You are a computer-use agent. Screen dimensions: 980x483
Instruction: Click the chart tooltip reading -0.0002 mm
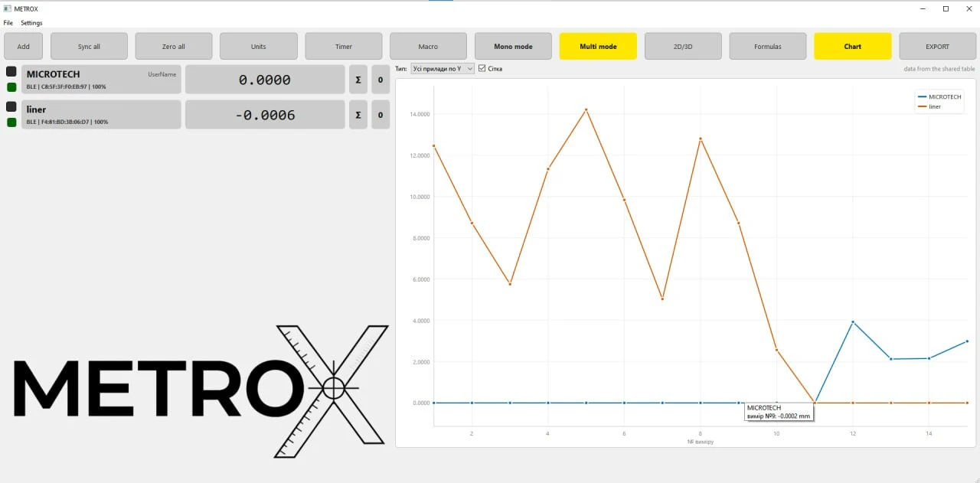(x=779, y=413)
